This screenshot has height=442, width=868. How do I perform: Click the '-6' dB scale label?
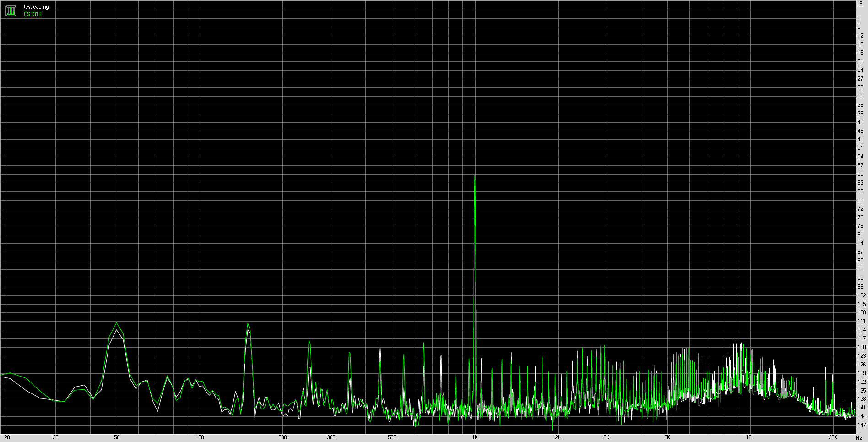(x=859, y=18)
